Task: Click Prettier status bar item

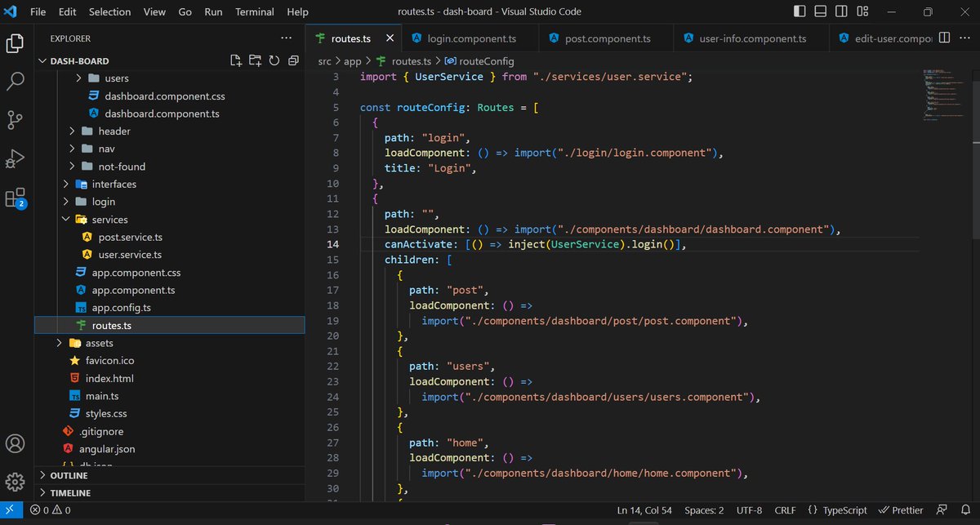Action: click(x=901, y=510)
